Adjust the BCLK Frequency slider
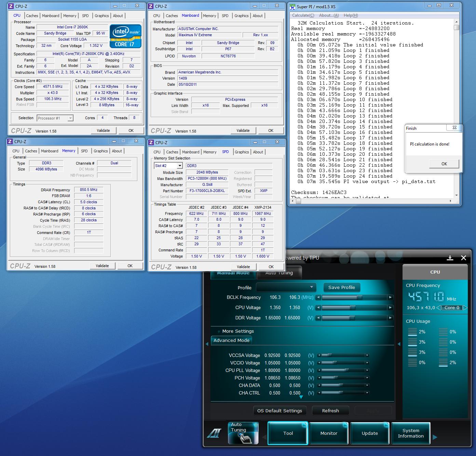 359,298
